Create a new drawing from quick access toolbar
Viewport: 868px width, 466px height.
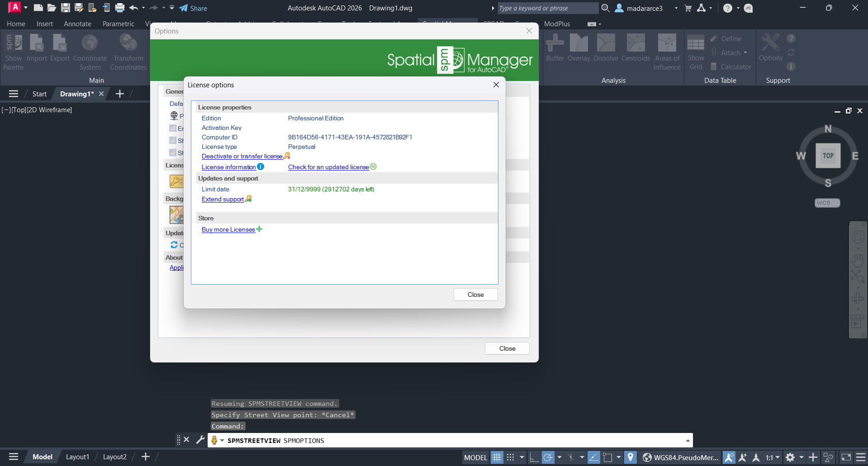pos(38,8)
